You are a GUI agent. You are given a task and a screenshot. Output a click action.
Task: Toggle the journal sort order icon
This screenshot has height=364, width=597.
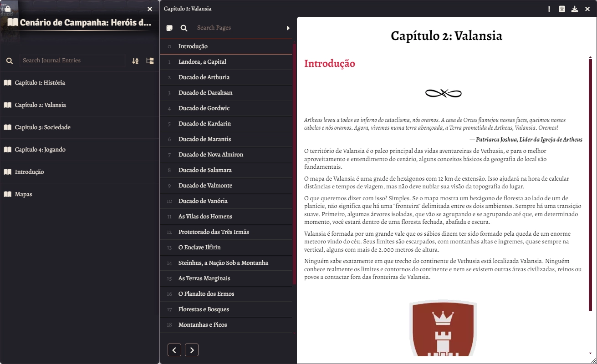click(135, 61)
